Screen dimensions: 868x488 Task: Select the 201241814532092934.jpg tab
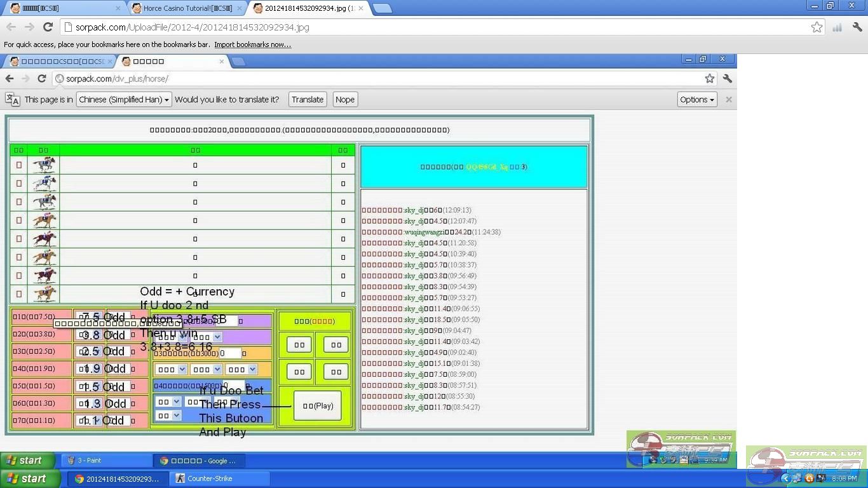308,8
